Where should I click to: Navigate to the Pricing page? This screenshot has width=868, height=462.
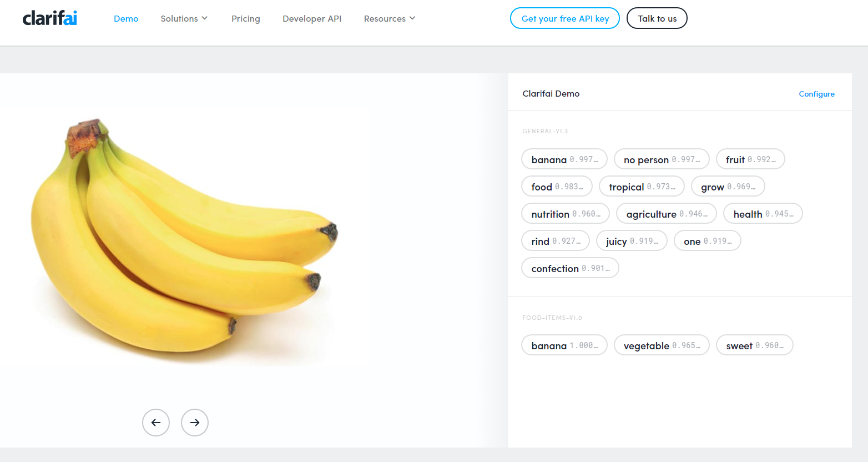pyautogui.click(x=246, y=18)
